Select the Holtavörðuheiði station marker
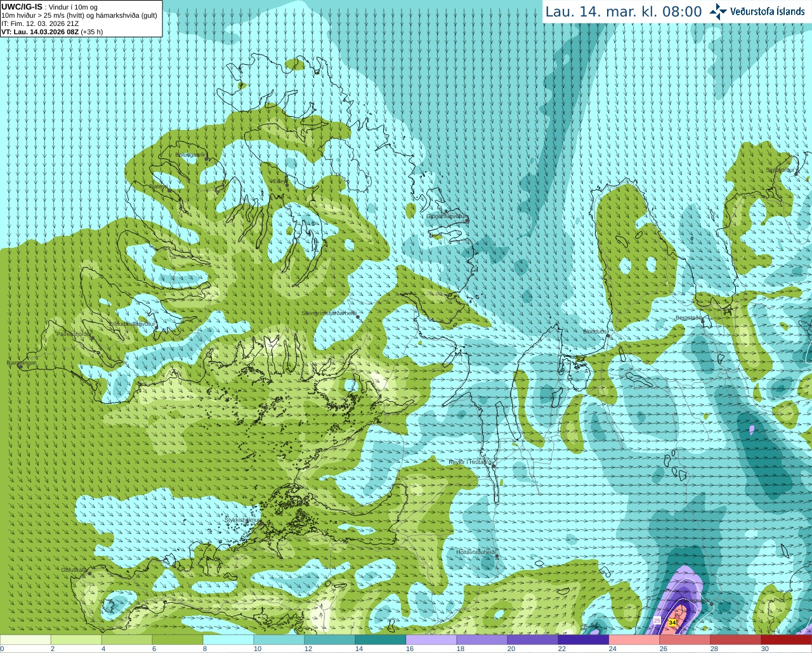 click(x=497, y=556)
